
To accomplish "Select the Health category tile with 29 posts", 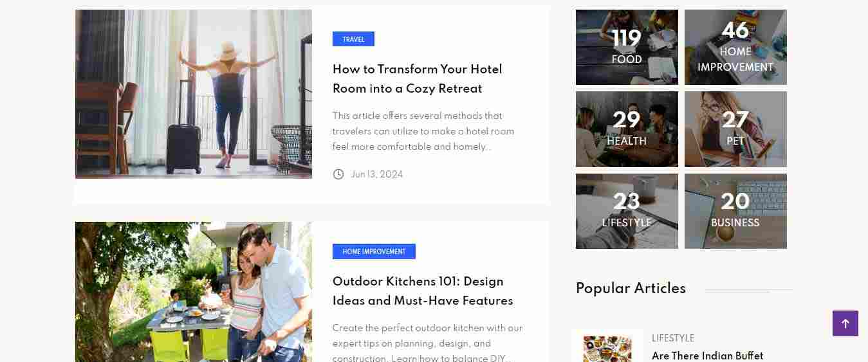I will 627,129.
